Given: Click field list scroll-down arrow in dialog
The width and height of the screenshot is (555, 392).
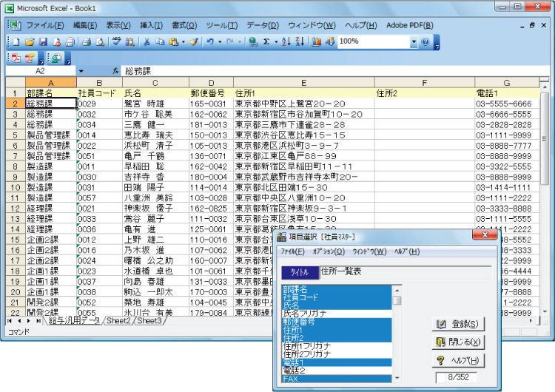Looking at the screenshot, I should tap(397, 378).
